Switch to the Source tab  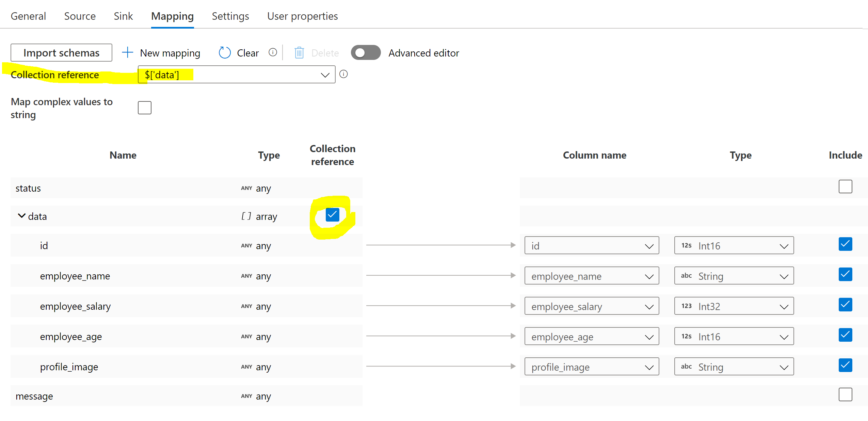(x=80, y=16)
